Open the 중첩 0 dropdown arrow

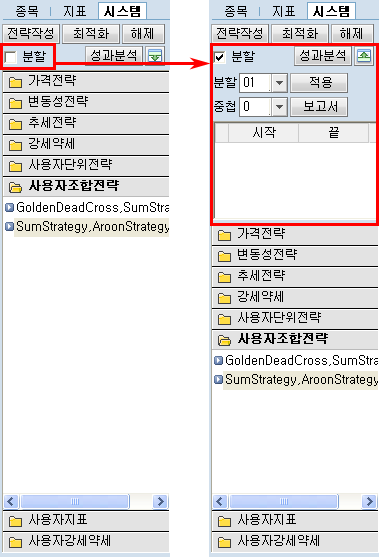280,107
